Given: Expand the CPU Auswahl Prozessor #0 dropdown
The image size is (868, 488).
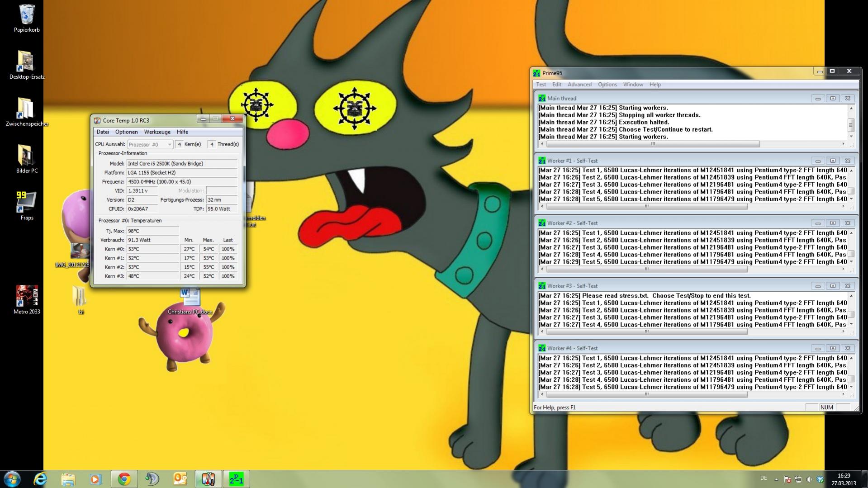Looking at the screenshot, I should click(150, 144).
